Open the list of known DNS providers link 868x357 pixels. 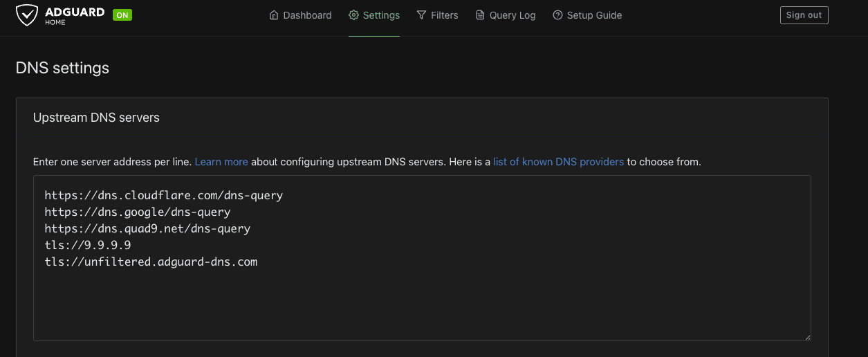(x=559, y=162)
